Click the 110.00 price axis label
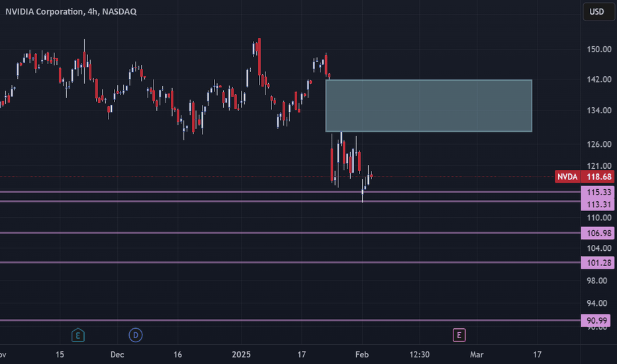Screen dimensions: 617x364 click(x=599, y=218)
